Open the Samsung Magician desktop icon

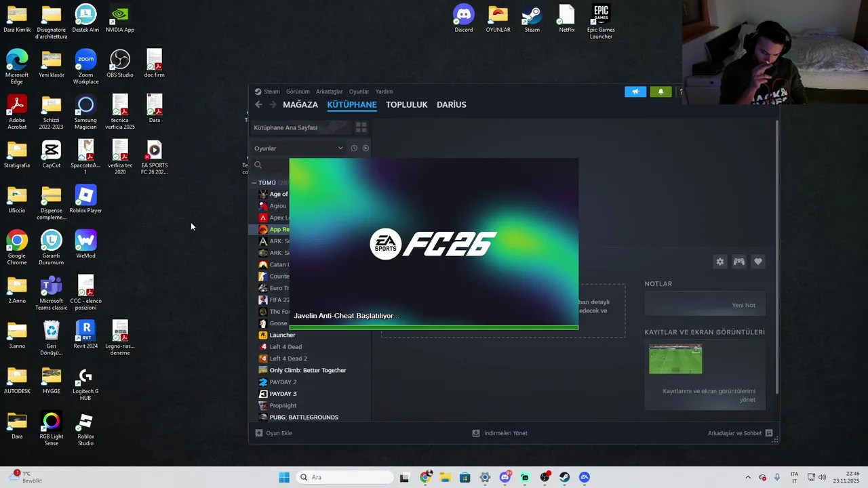(85, 113)
